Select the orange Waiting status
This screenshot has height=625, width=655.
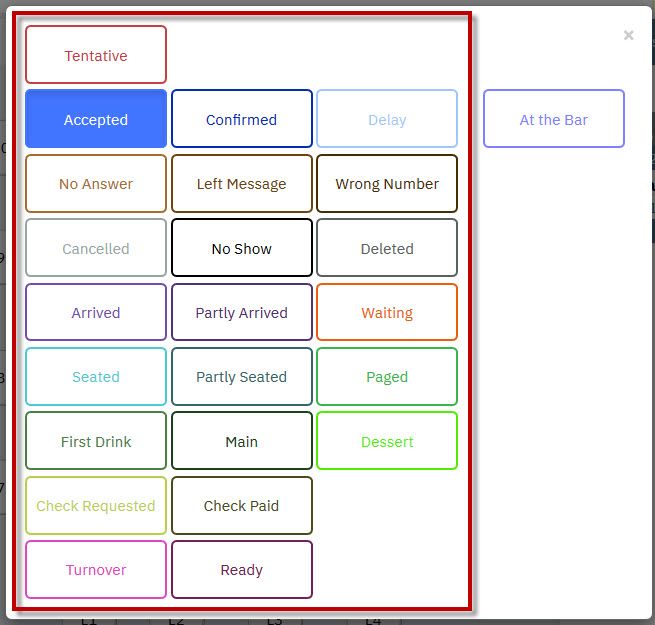pyautogui.click(x=387, y=312)
